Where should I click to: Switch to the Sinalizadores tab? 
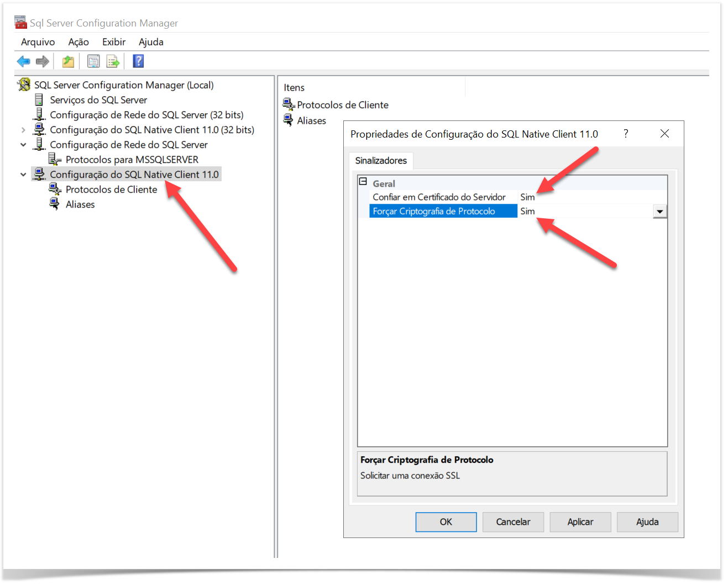coord(381,161)
